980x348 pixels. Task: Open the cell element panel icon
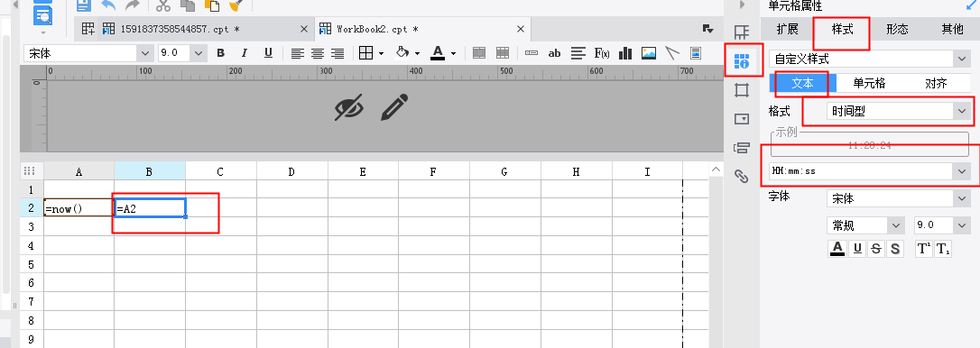pyautogui.click(x=741, y=32)
